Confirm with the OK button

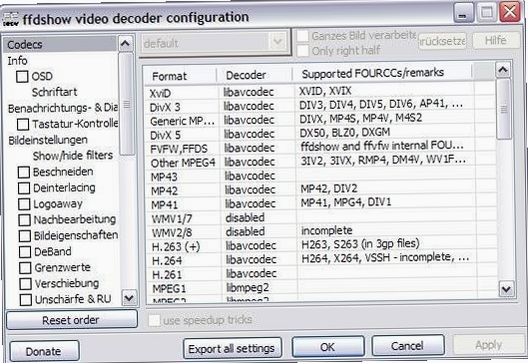[328, 346]
